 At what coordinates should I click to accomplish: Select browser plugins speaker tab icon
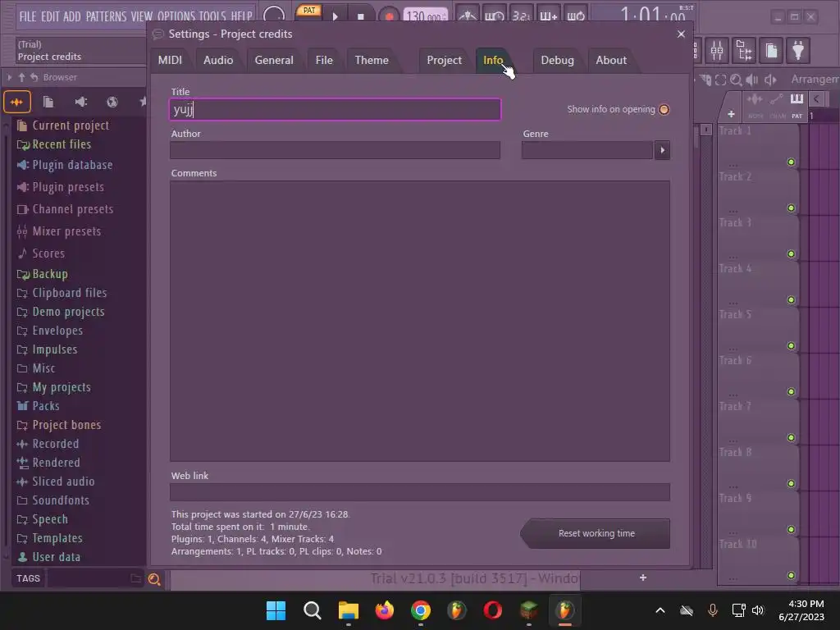80,102
